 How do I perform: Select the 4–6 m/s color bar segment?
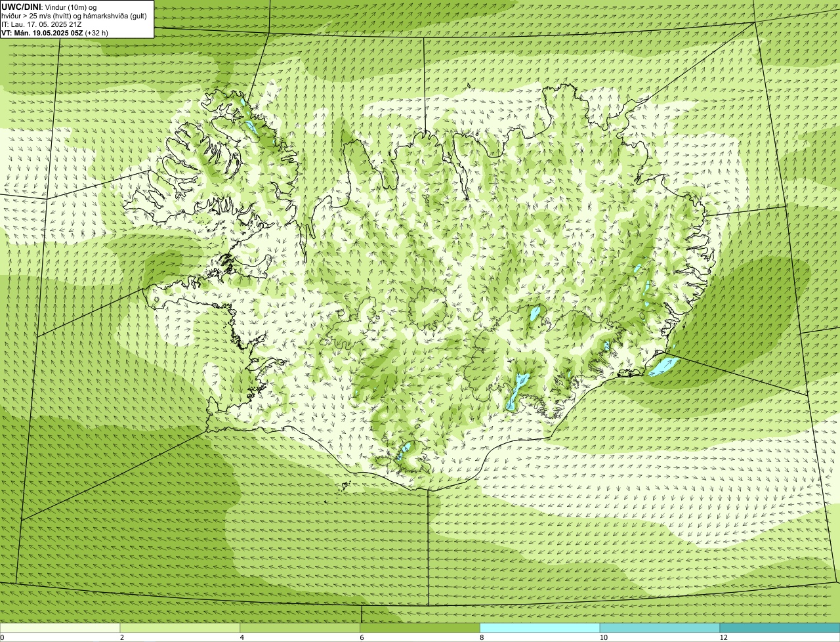point(301,628)
